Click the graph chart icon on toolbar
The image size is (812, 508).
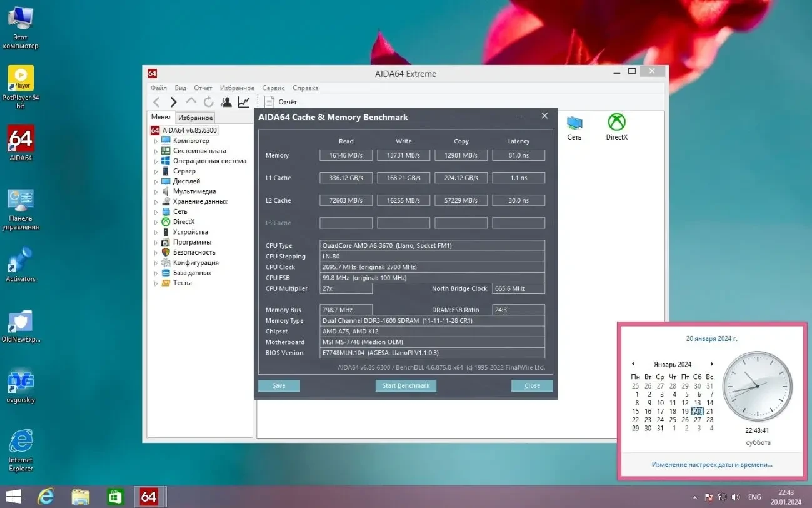click(x=243, y=101)
